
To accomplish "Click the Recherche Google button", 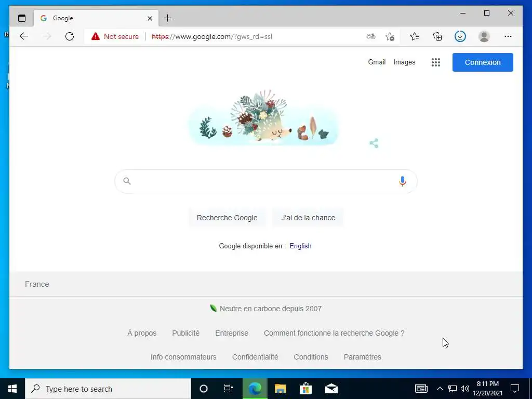I will coord(227,218).
